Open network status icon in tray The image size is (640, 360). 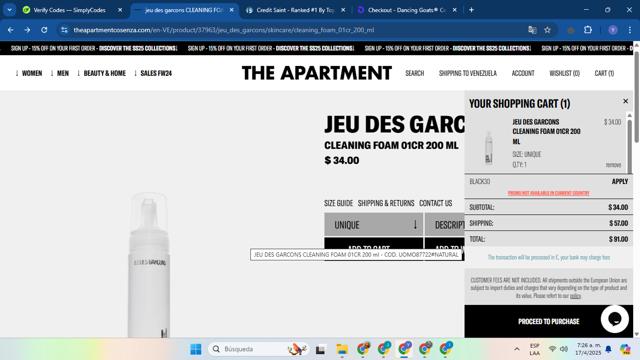(552, 349)
